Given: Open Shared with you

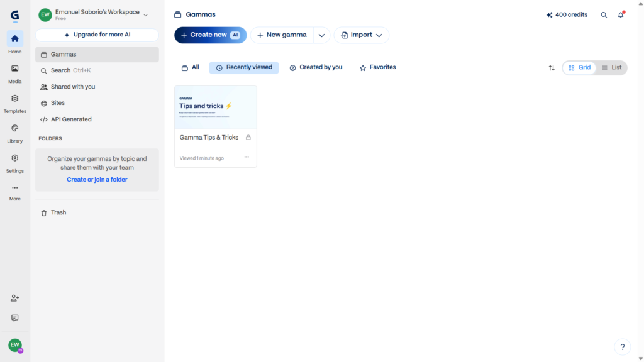Looking at the screenshot, I should tap(97, 87).
